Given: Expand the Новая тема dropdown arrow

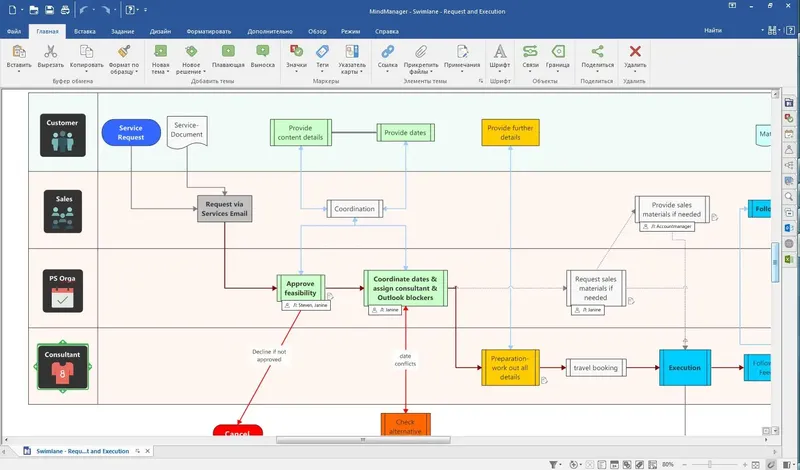Looking at the screenshot, I should click(x=168, y=72).
